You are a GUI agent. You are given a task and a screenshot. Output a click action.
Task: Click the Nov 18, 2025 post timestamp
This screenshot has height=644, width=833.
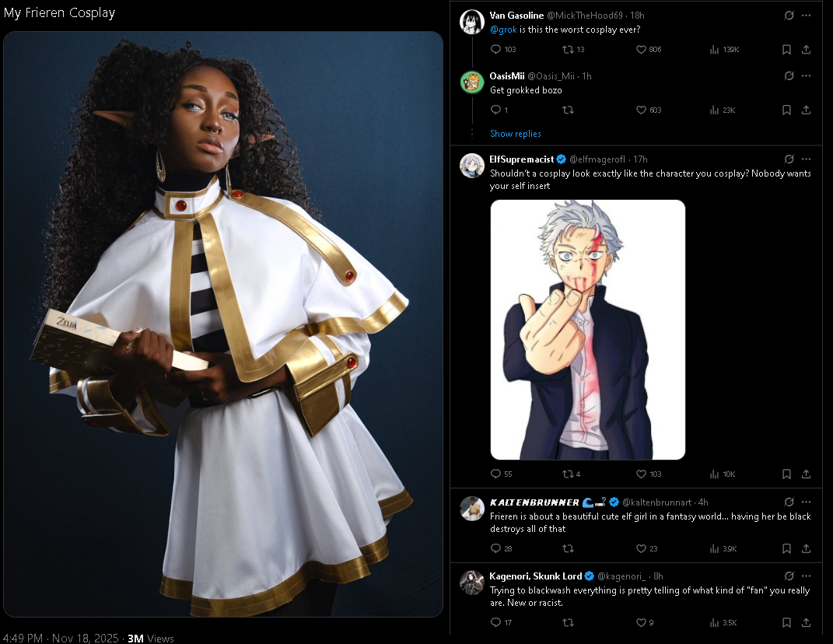click(85, 638)
